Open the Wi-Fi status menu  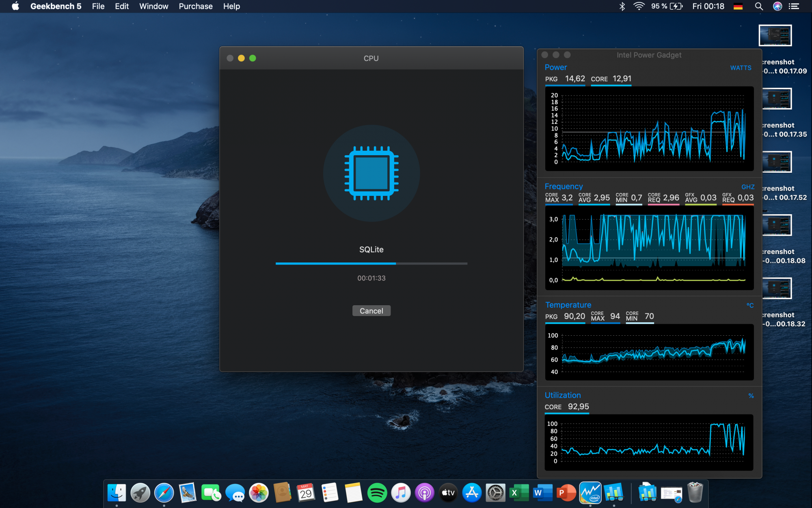[x=639, y=6]
